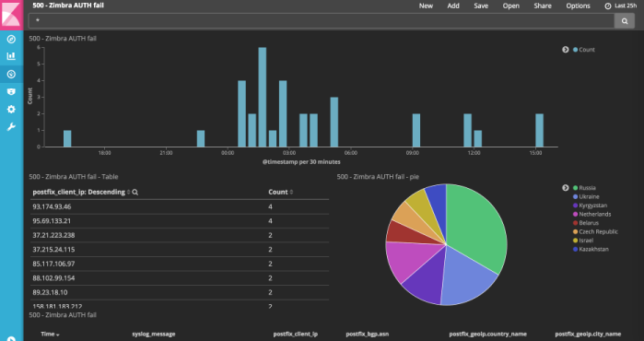Click the query search input field

[x=322, y=21]
